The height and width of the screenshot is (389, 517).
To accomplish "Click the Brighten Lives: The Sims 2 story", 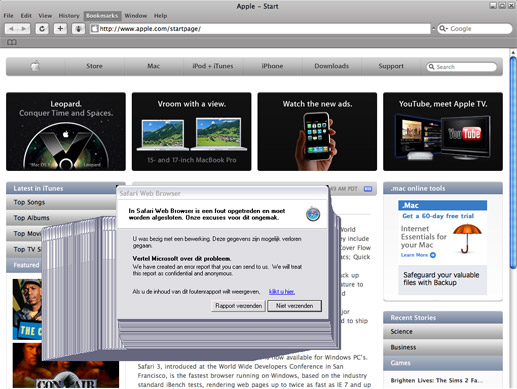I will click(437, 380).
